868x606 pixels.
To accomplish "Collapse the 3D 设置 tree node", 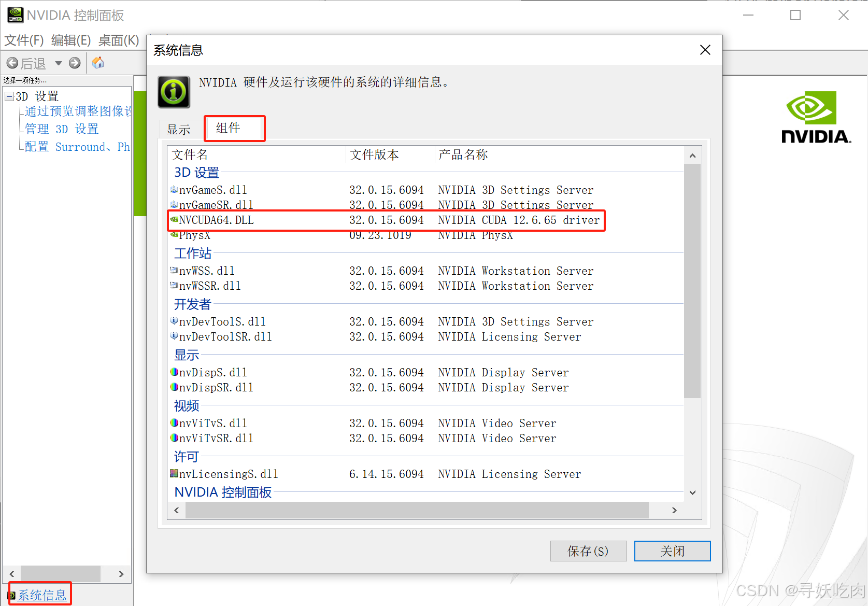I will [x=9, y=96].
